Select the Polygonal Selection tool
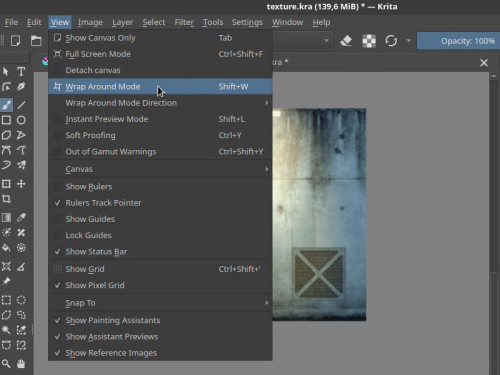The image size is (500, 375). tap(6, 315)
